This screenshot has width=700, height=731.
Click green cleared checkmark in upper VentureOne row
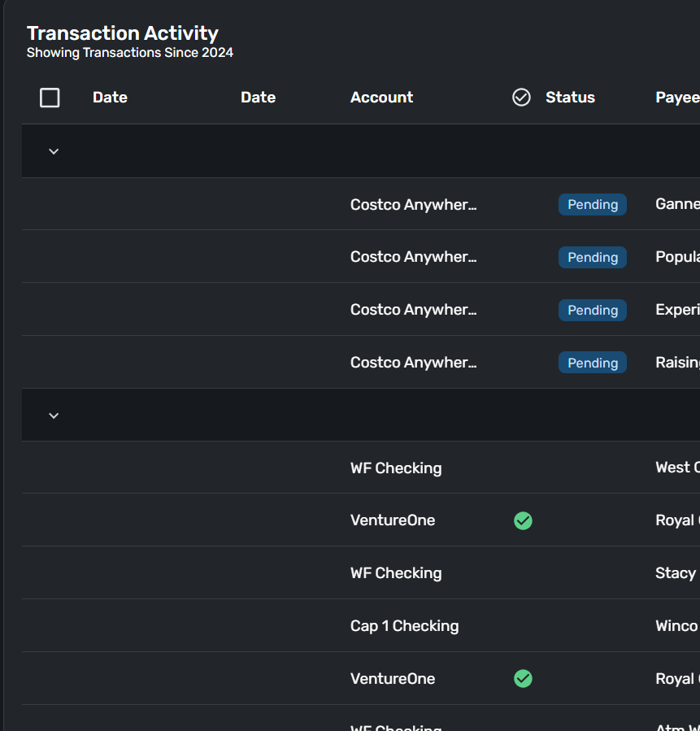[523, 520]
